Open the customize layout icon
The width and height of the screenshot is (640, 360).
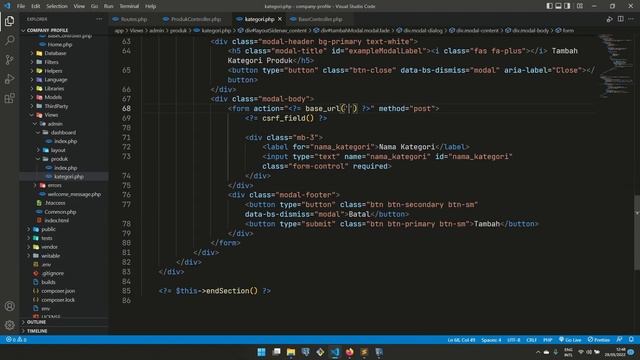[x=580, y=6]
